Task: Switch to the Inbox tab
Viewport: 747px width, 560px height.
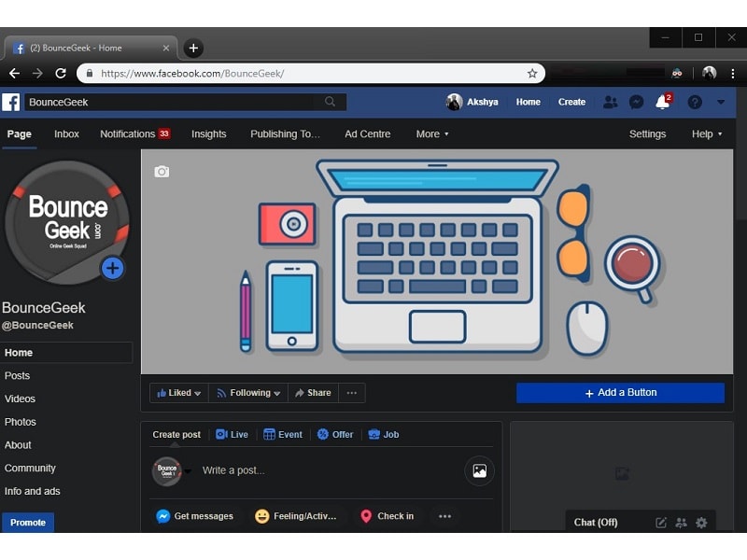Action: 66,133
